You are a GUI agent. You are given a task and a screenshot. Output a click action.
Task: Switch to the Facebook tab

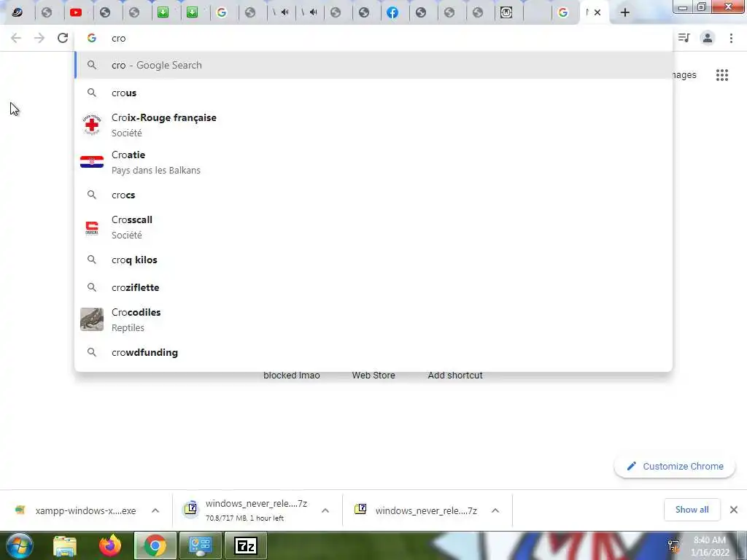[392, 12]
